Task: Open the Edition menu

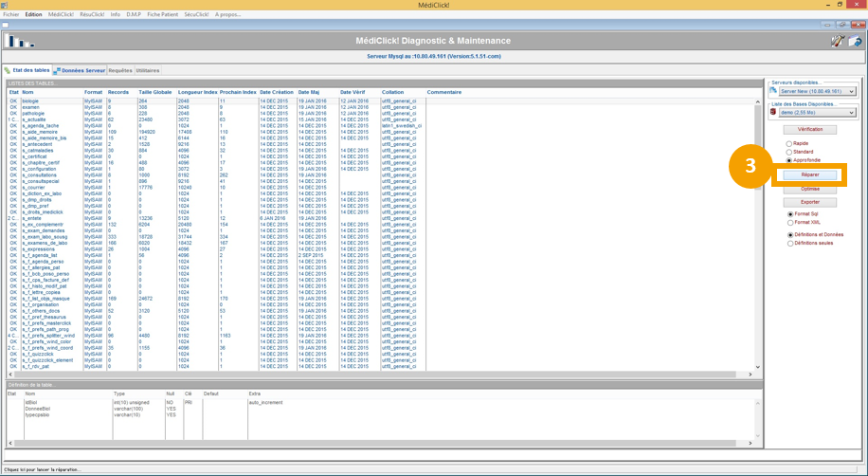Action: 33,14
